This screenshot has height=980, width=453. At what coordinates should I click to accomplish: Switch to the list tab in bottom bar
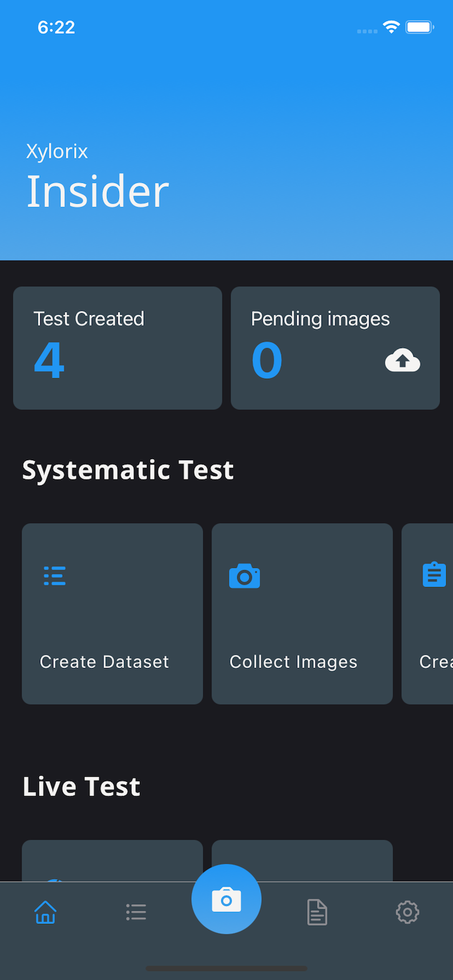[136, 912]
